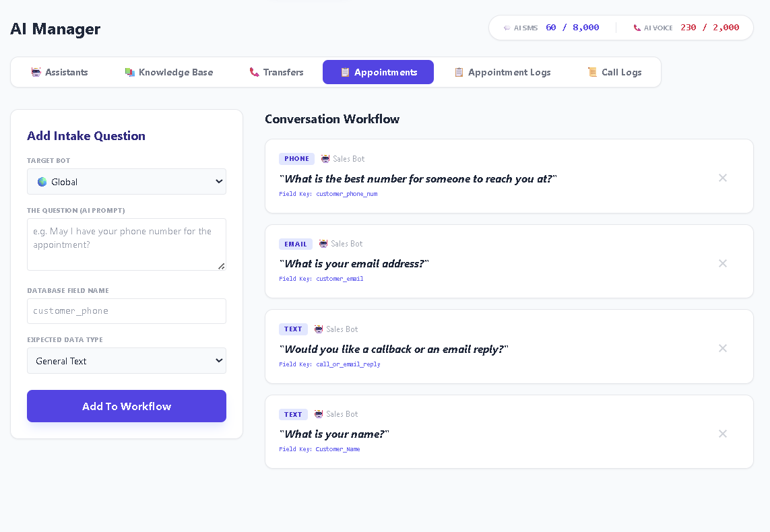Click the Add To Workflow button

pyautogui.click(x=127, y=406)
